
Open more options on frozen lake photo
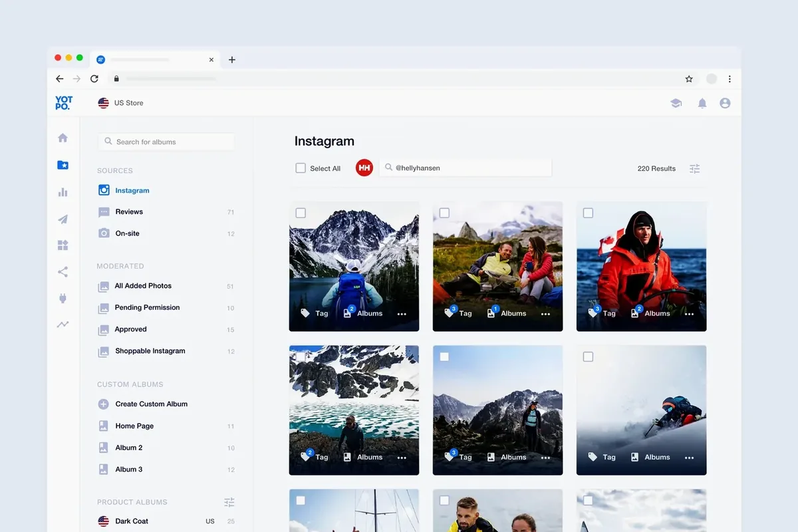click(x=402, y=458)
